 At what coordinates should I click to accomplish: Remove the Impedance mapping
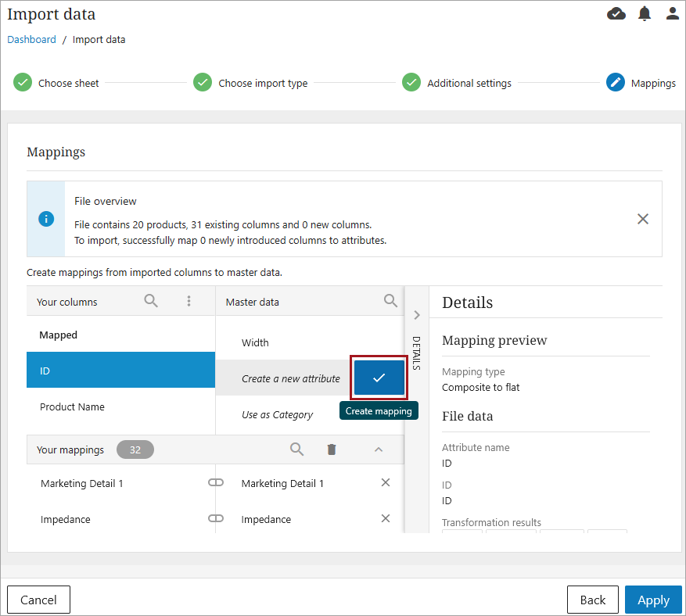pos(386,519)
